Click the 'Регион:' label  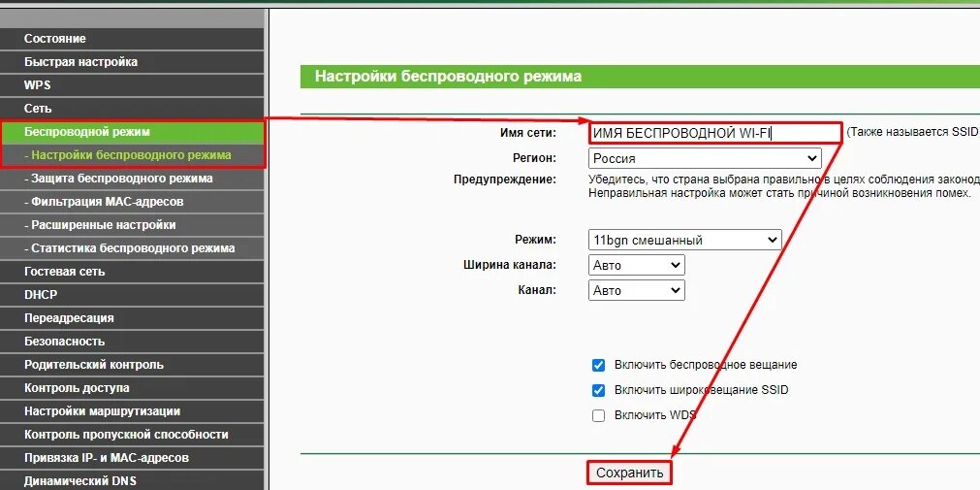534,158
